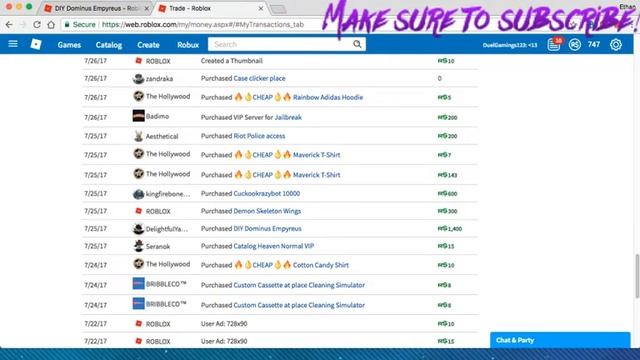Screen dimensions: 640x360
Task: Open the Games menu
Action: [x=69, y=45]
